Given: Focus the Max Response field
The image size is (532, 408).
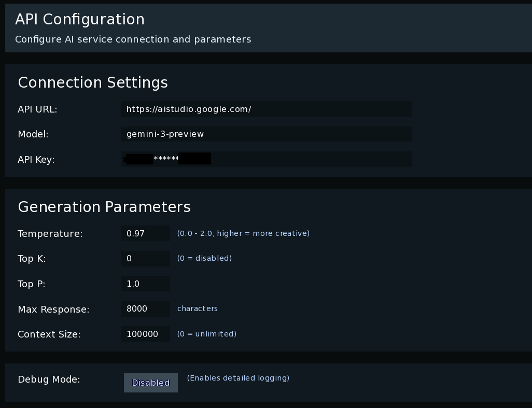Looking at the screenshot, I should pyautogui.click(x=145, y=308).
